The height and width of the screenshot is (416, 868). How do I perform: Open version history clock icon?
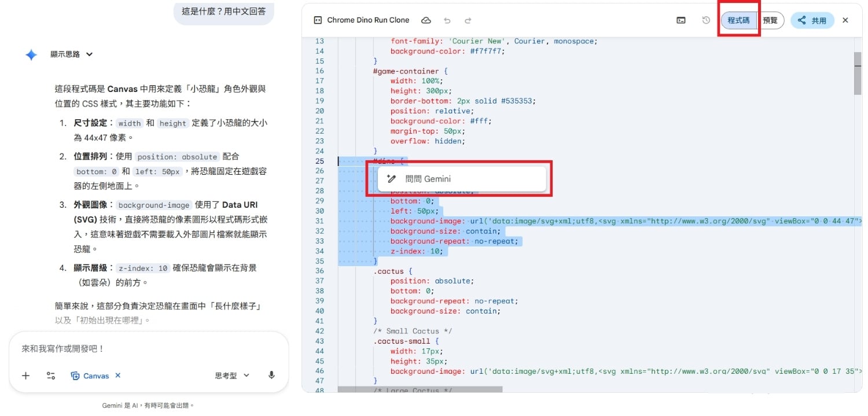click(x=706, y=20)
